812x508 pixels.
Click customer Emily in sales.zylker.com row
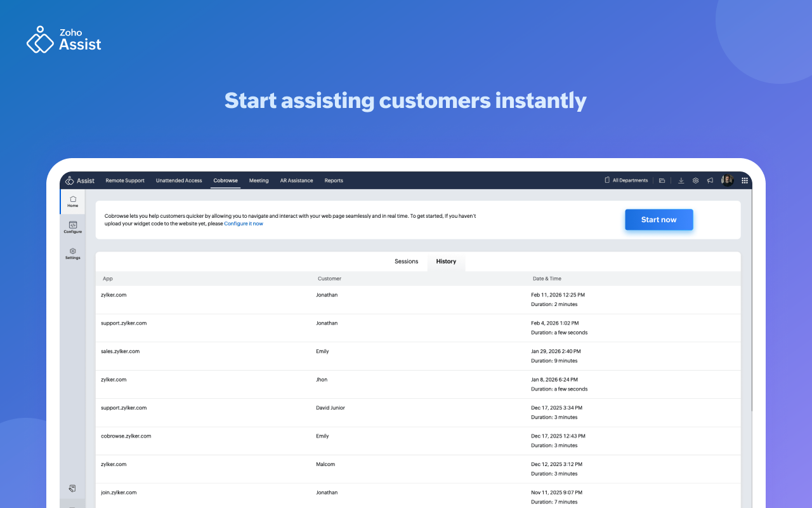coord(322,351)
